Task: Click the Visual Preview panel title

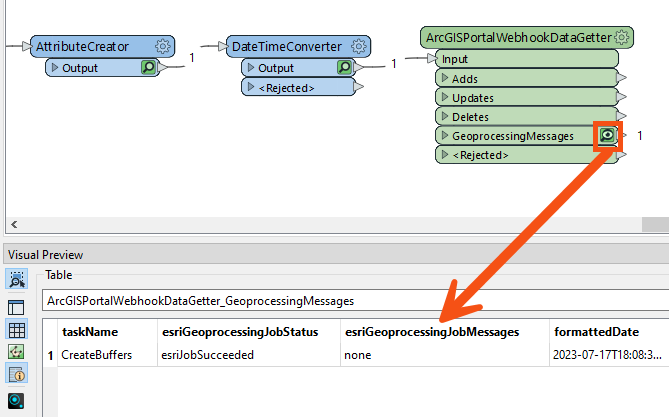Action: pos(45,255)
